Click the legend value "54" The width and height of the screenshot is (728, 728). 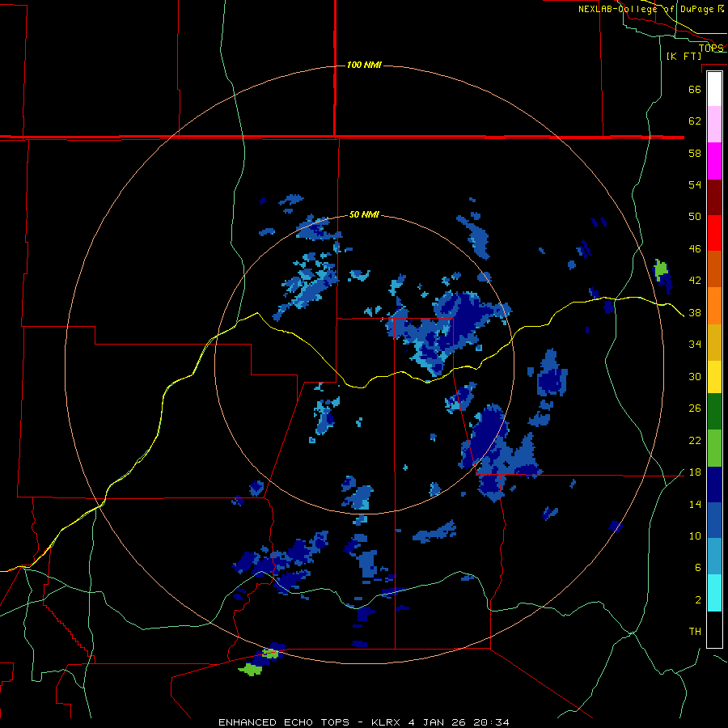pyautogui.click(x=695, y=184)
